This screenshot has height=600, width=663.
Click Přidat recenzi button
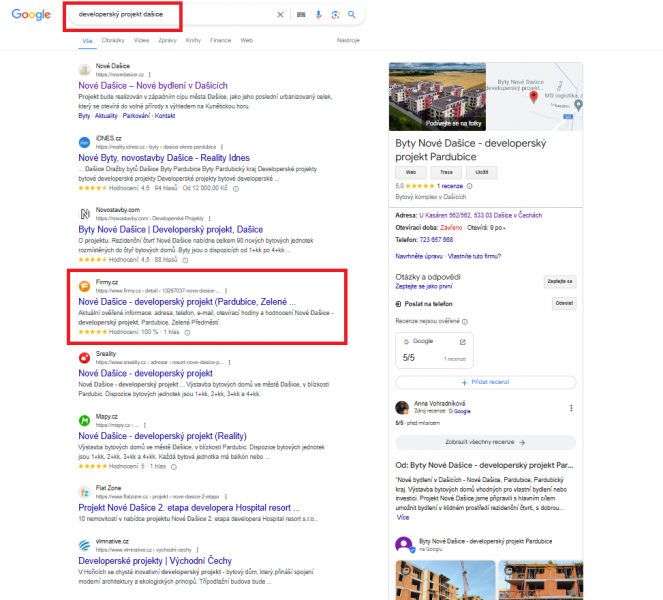pyautogui.click(x=485, y=382)
